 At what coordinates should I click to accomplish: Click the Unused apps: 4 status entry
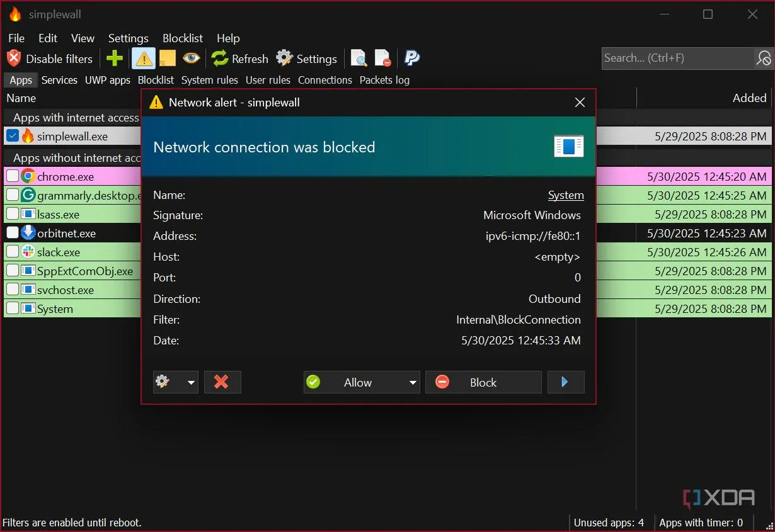pyautogui.click(x=609, y=523)
